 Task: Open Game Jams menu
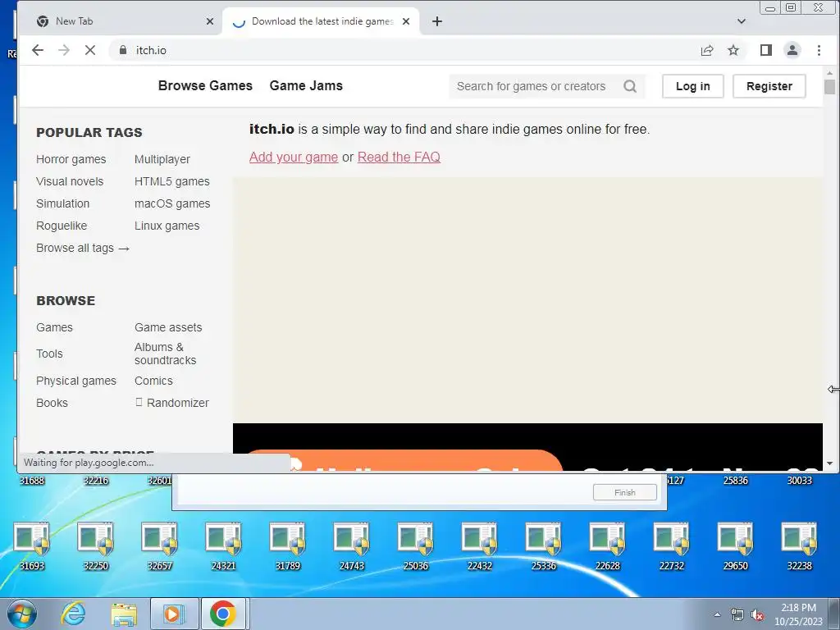click(306, 85)
